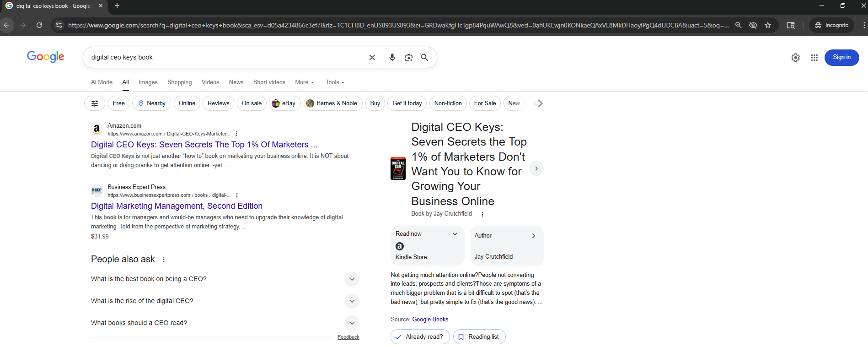The height and width of the screenshot is (347, 868).
Task: Enable the Free filter chip
Action: 118,103
